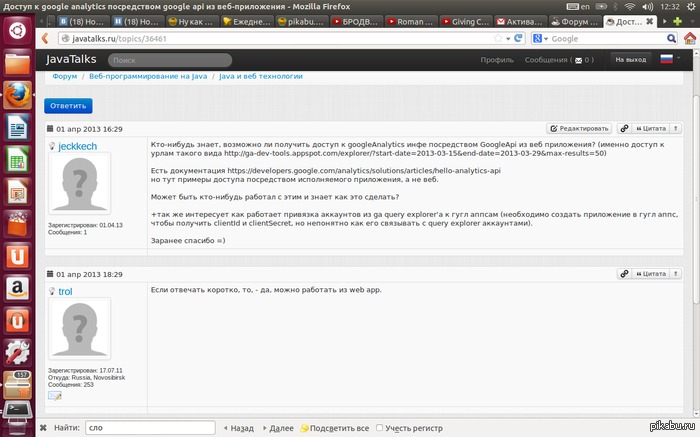Image resolution: width=700 pixels, height=437 pixels.
Task: Open the Files manager from launcher
Action: point(17,63)
